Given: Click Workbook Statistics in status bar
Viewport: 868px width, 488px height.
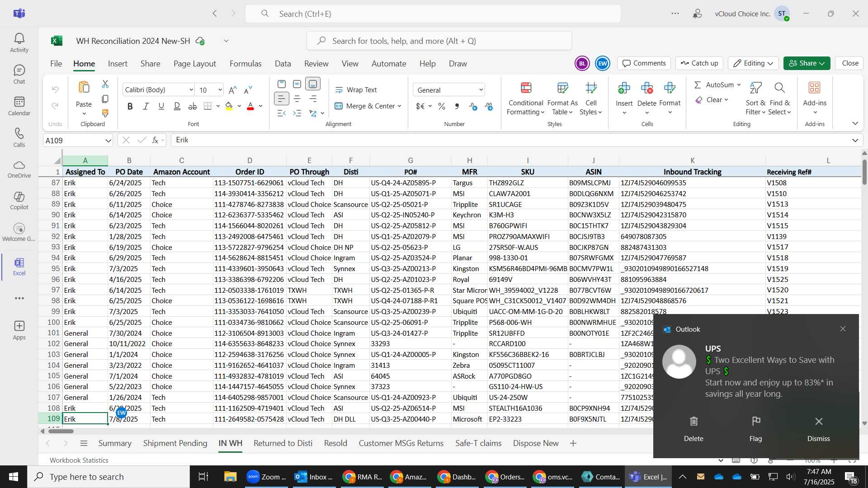Looking at the screenshot, I should [79, 460].
